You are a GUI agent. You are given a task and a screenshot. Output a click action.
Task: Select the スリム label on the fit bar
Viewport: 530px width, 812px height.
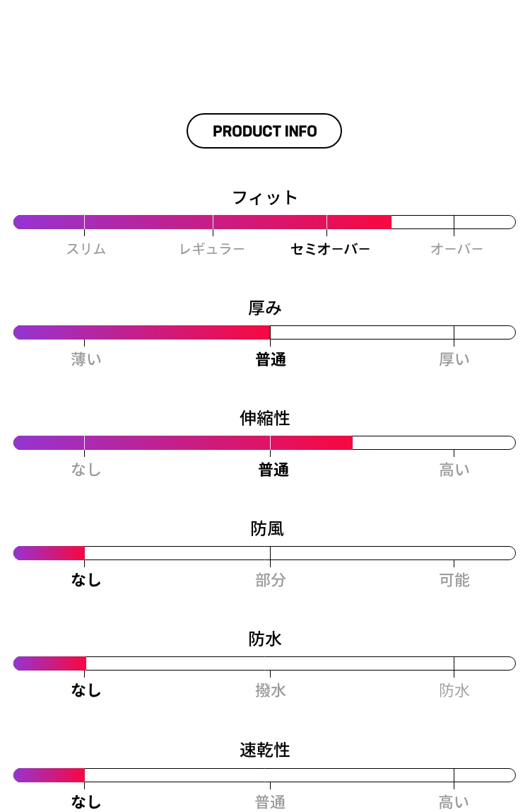(86, 249)
